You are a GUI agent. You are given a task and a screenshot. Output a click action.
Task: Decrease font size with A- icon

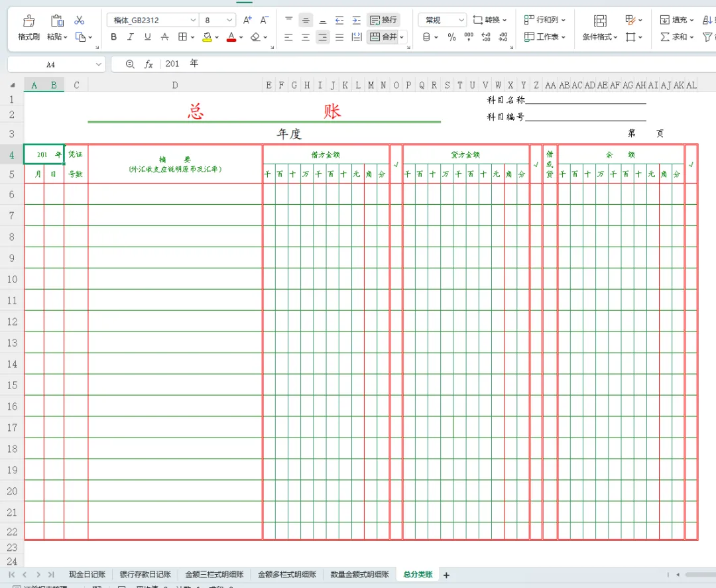pos(265,20)
